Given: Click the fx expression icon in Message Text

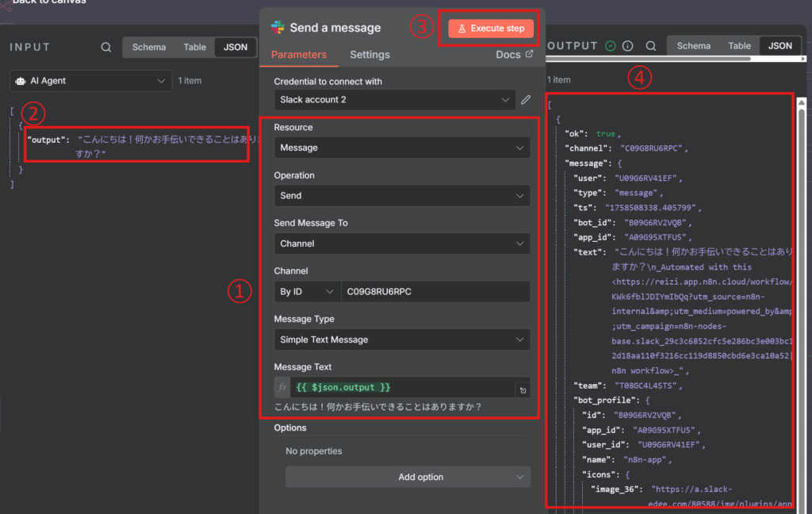Looking at the screenshot, I should click(283, 387).
